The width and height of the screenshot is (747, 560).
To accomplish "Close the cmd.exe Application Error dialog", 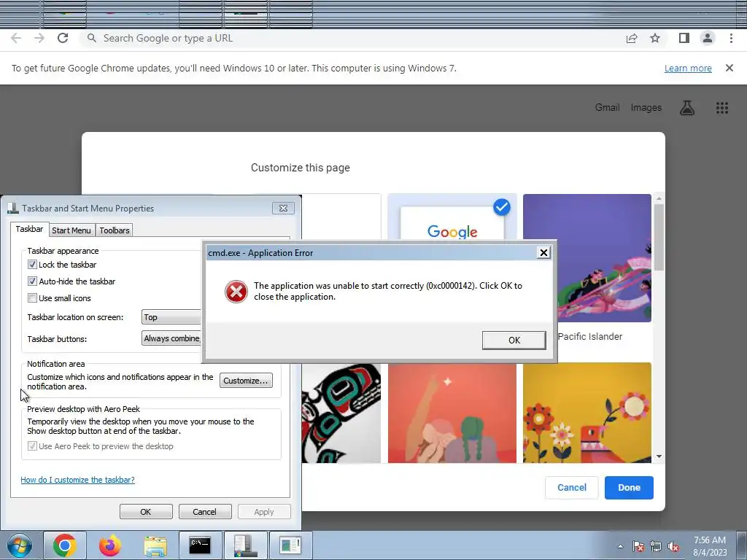I will pyautogui.click(x=543, y=252).
